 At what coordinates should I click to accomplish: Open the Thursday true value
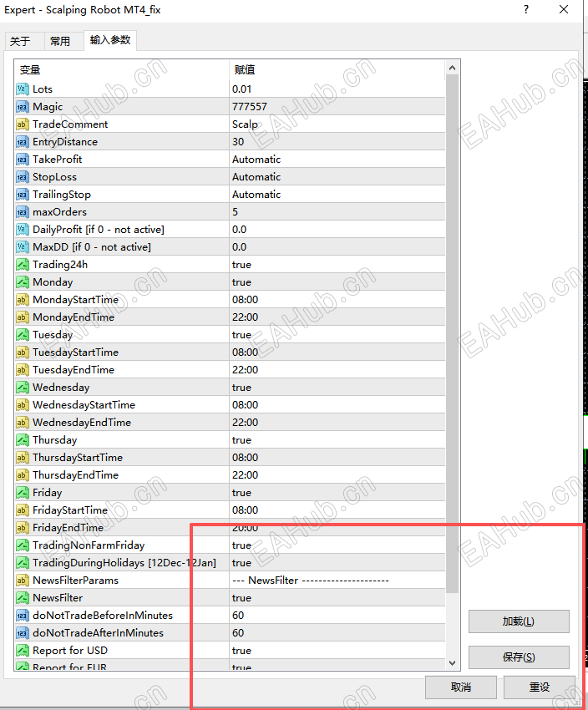241,440
